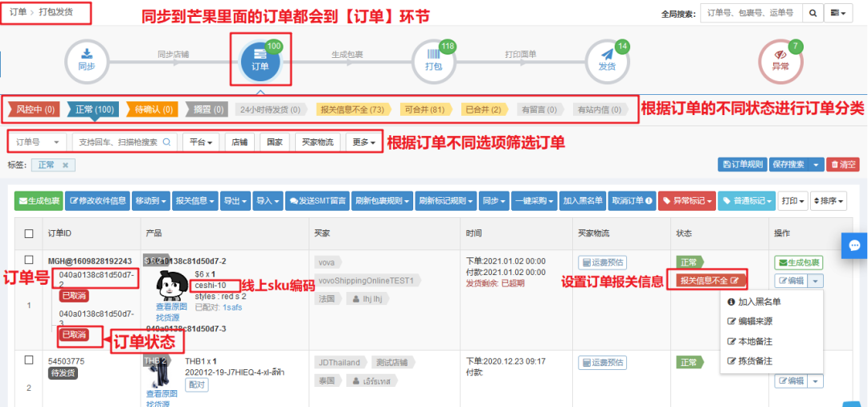This screenshot has height=407, width=868.
Task: Choose 拣货备注 in the dropdown menu
Action: point(750,361)
